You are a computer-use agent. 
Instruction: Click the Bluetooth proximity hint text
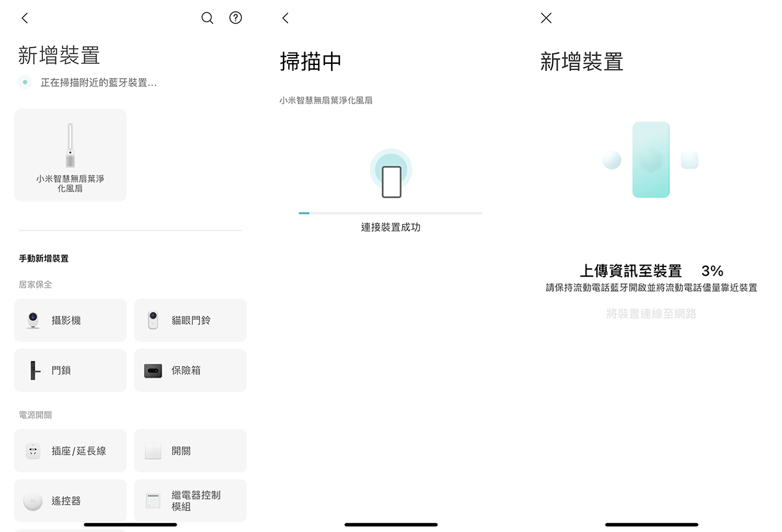coord(652,288)
